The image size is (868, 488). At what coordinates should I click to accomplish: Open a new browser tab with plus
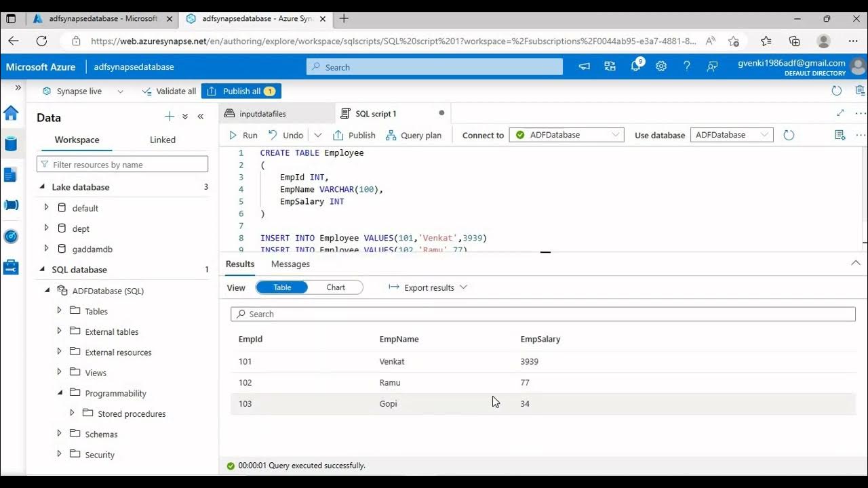(x=344, y=18)
